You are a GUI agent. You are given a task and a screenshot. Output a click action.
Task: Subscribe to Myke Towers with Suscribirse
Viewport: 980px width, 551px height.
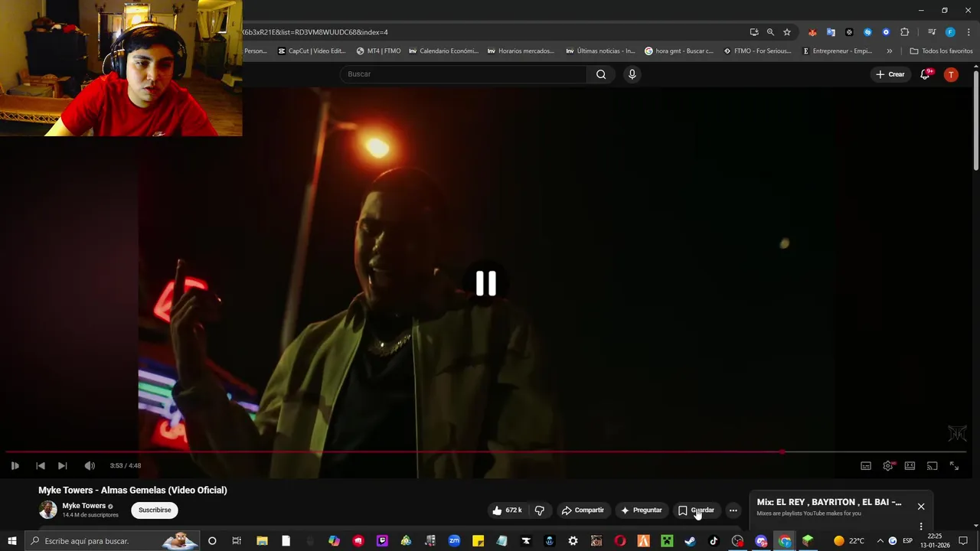pos(155,510)
